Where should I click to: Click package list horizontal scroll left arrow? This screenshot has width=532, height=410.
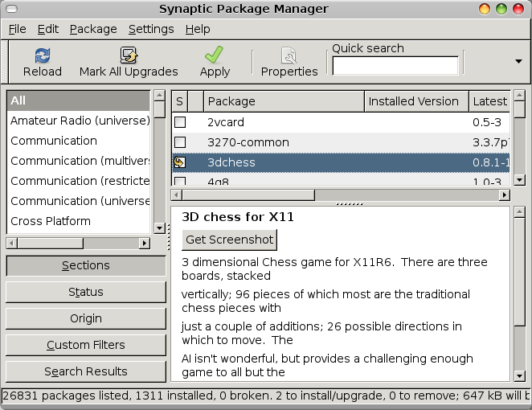(177, 195)
